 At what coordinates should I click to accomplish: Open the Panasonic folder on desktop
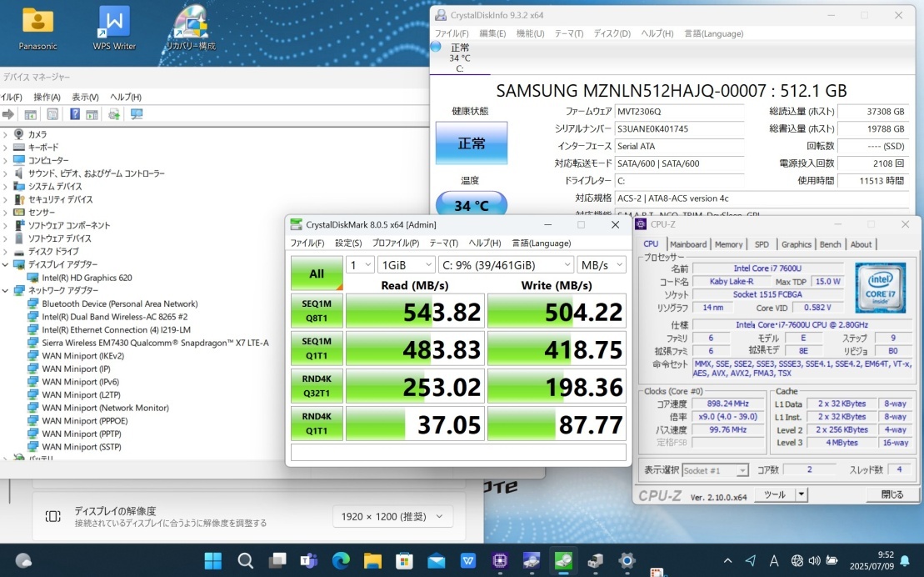coord(37,28)
